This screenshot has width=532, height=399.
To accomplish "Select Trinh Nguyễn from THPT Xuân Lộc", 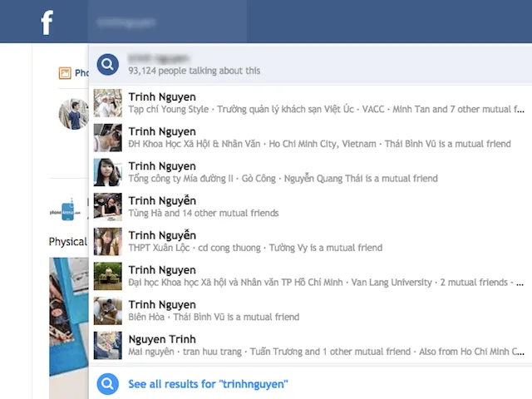I will pyautogui.click(x=310, y=241).
